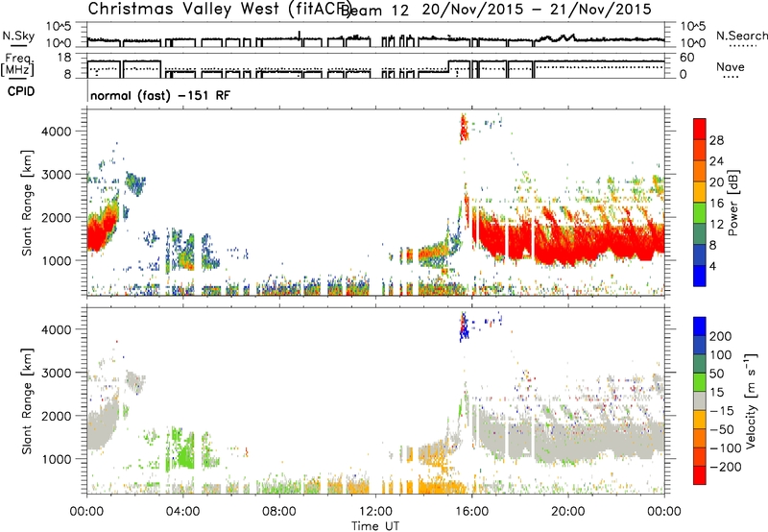This screenshot has height=532, width=768.
Task: Click the '28' power colorbar tick
Action: (716, 140)
